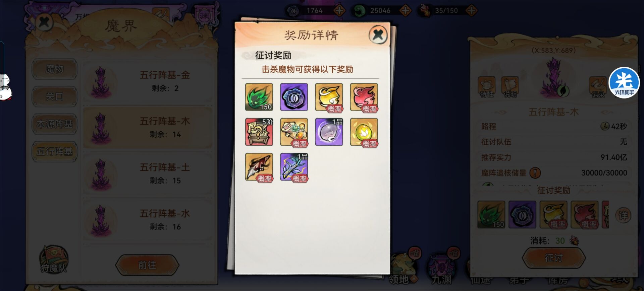Tap the green flame reward icon with 150

(x=259, y=97)
